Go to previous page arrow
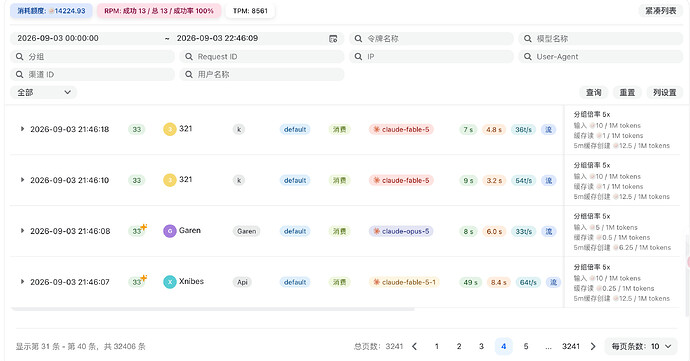 tap(414, 346)
